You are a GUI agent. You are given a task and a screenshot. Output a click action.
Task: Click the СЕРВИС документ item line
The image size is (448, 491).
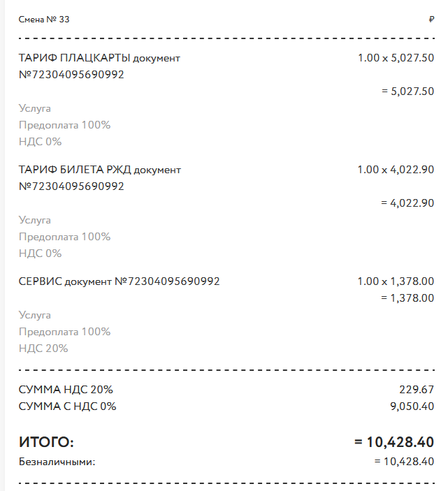click(119, 281)
